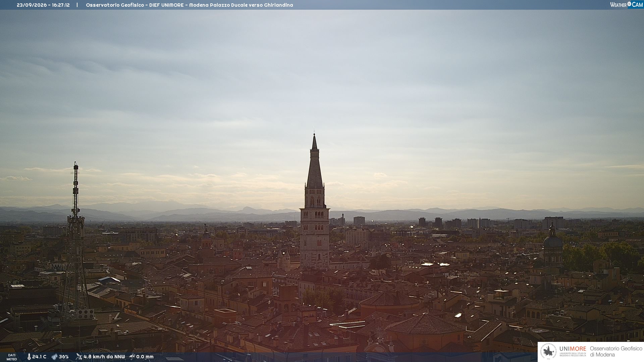Screen dimensions: 644x362
Task: Open the WeatherCam logo link
Action: pos(627,4)
